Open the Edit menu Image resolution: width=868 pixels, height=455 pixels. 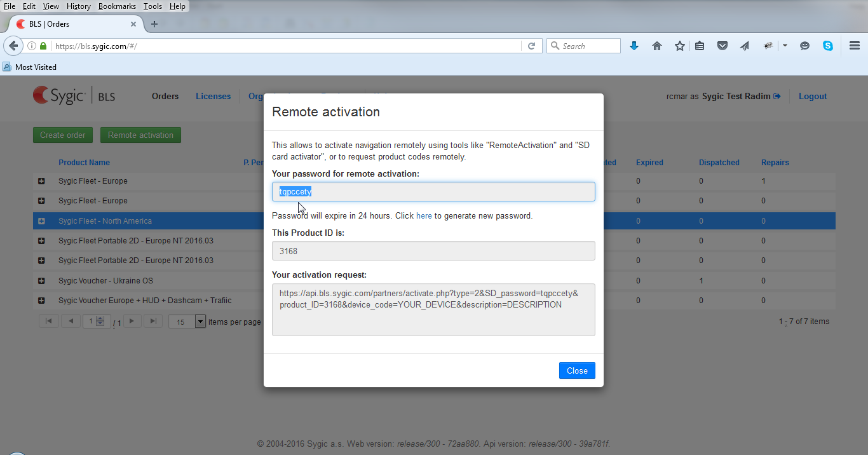29,6
